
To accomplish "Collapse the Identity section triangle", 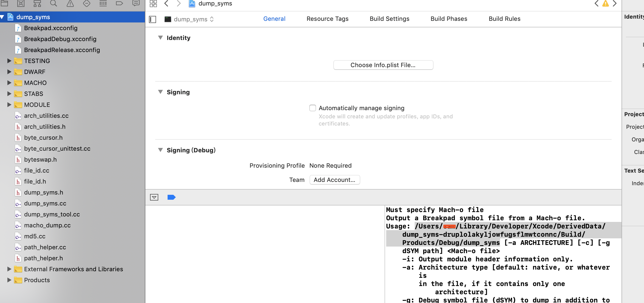I will point(160,38).
